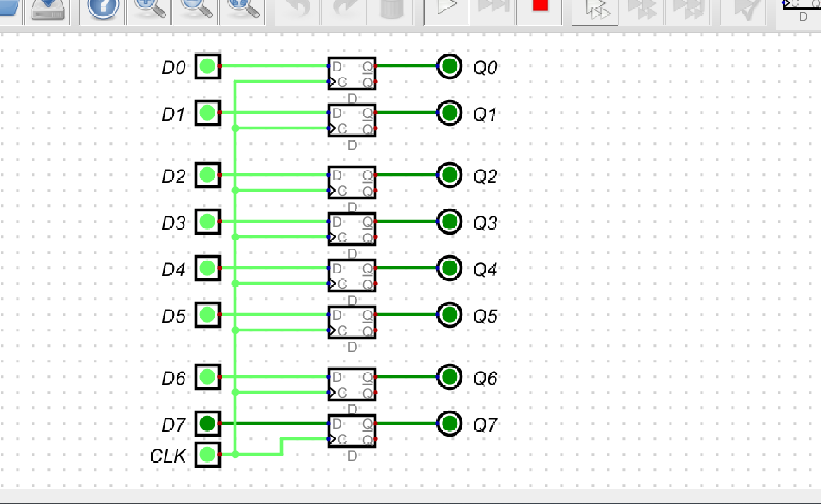Toggle the CLK input
821x504 pixels.
point(207,456)
